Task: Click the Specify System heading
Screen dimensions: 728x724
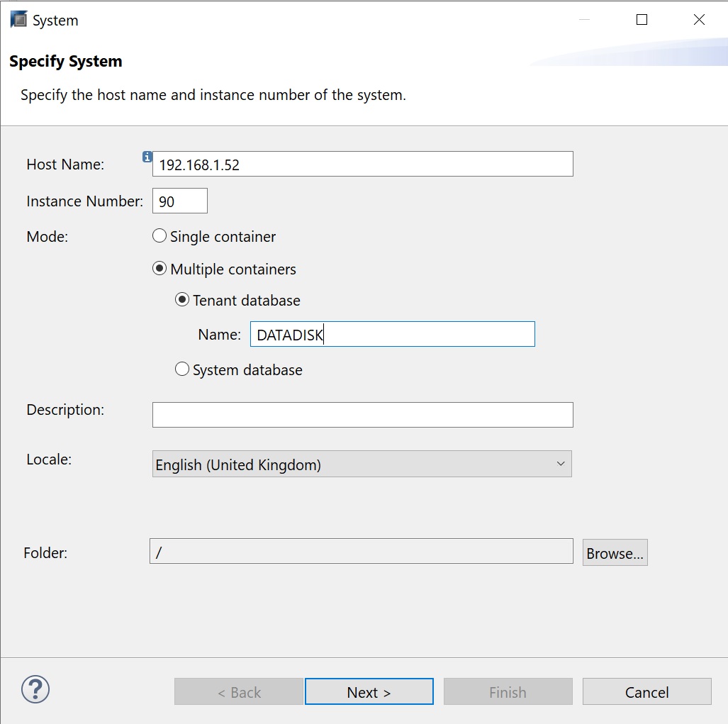Action: [x=65, y=61]
